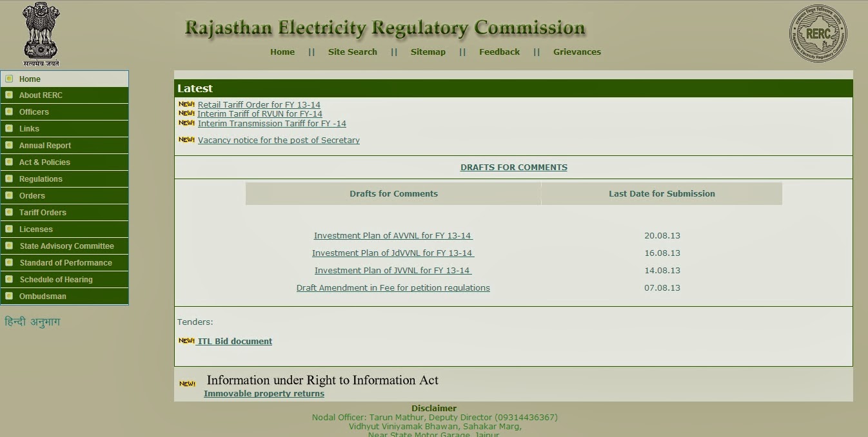This screenshot has width=868, height=437.
Task: Click the bullet icon beside About RERC
Action: click(x=9, y=95)
